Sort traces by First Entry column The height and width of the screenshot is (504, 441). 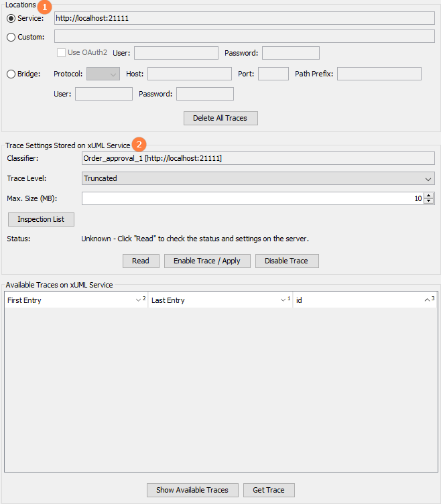[x=75, y=300]
